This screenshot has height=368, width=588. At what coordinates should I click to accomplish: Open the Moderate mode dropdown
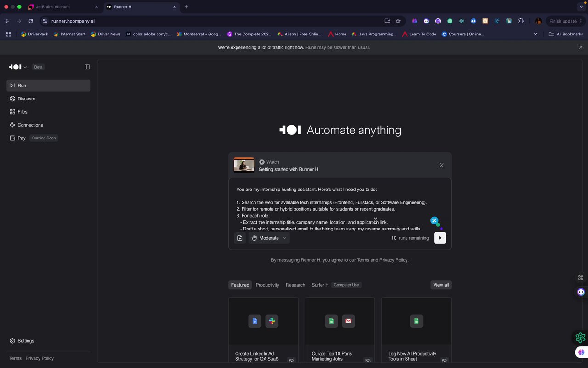[x=269, y=238]
